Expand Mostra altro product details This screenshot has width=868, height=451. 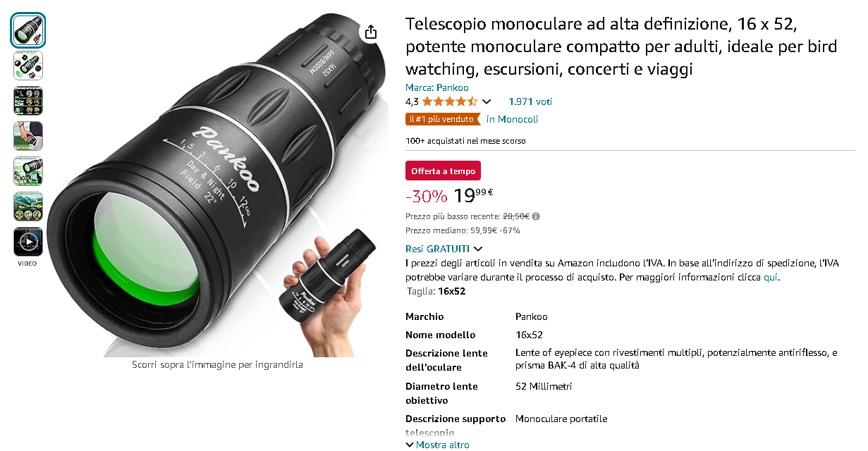[x=438, y=445]
